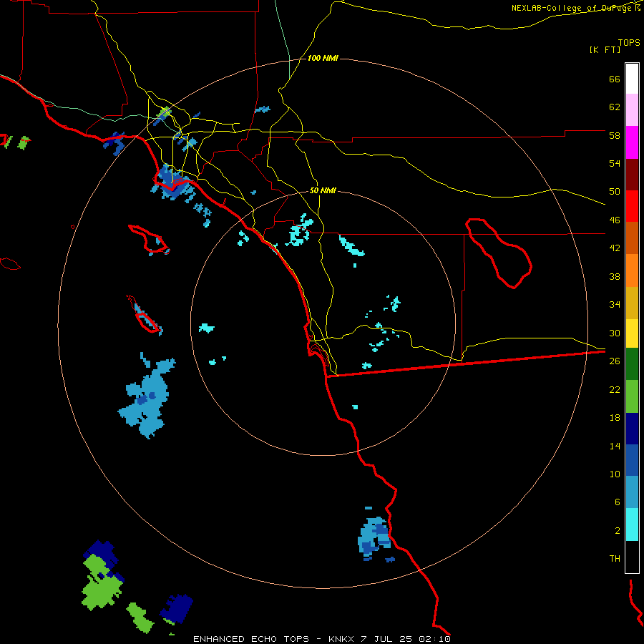
Task: Click the '50' legend value on color scale
Action: 615,191
